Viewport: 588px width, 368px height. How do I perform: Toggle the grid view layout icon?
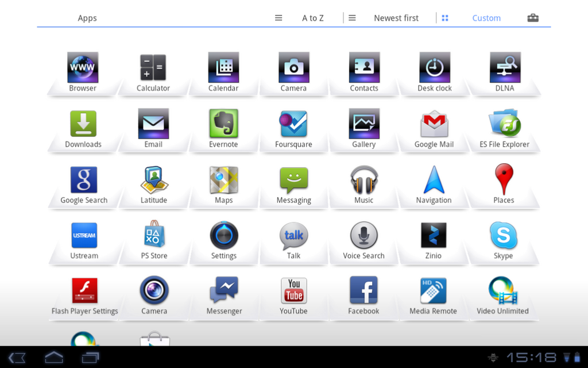tap(444, 18)
